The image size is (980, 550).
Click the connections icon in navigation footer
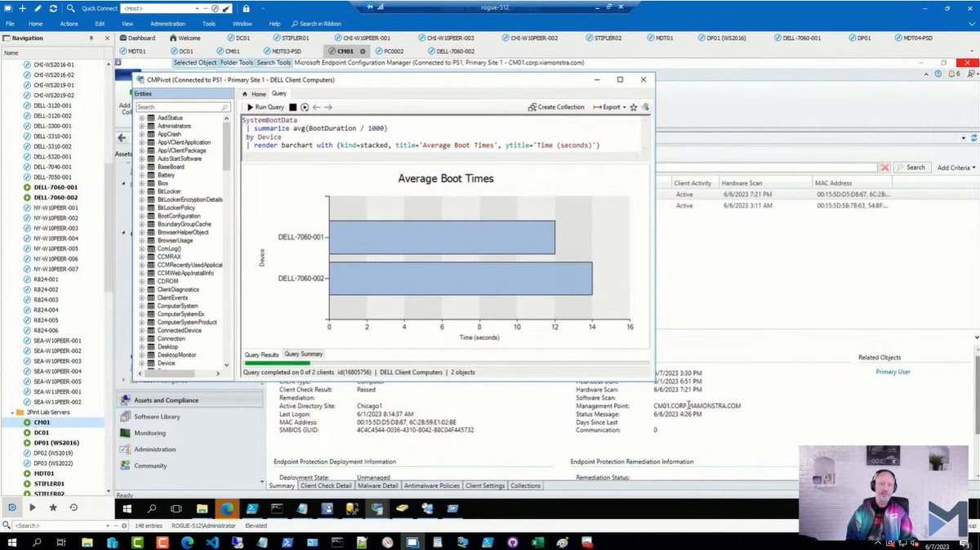click(12, 508)
